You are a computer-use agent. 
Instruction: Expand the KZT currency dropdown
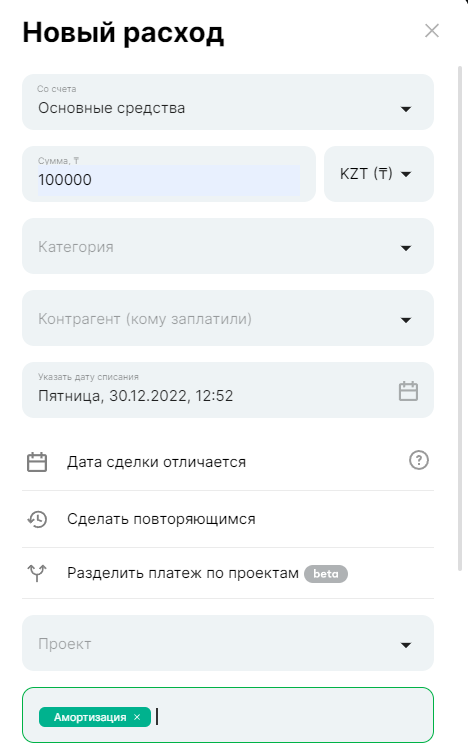tap(379, 174)
